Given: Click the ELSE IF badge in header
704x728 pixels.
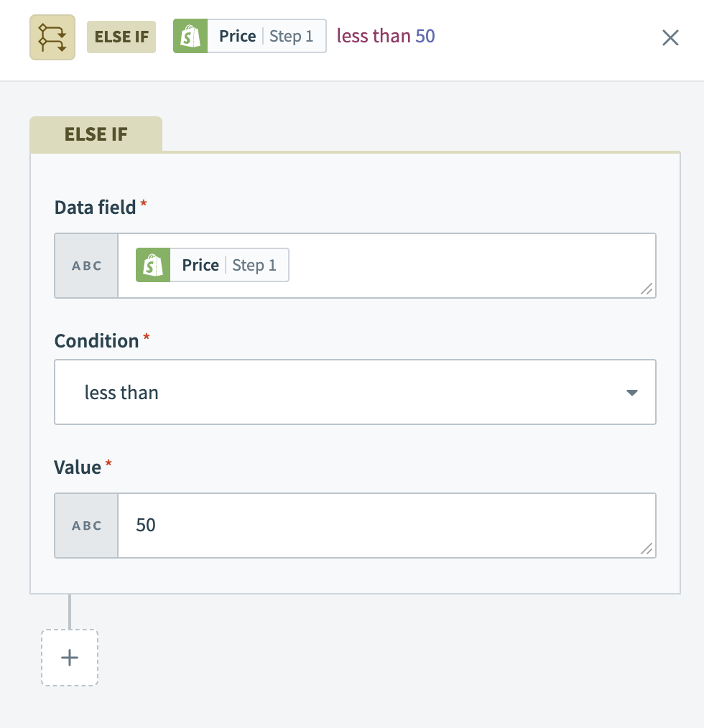Looking at the screenshot, I should pos(121,37).
